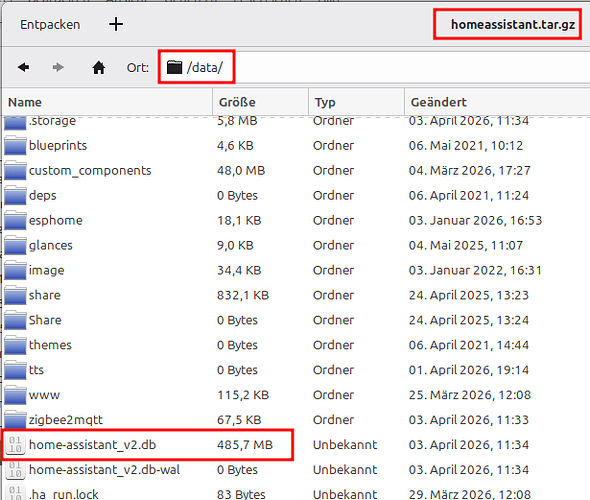This screenshot has width=590, height=500.
Task: Select the zigbee2mqtt name text
Action: (66, 420)
